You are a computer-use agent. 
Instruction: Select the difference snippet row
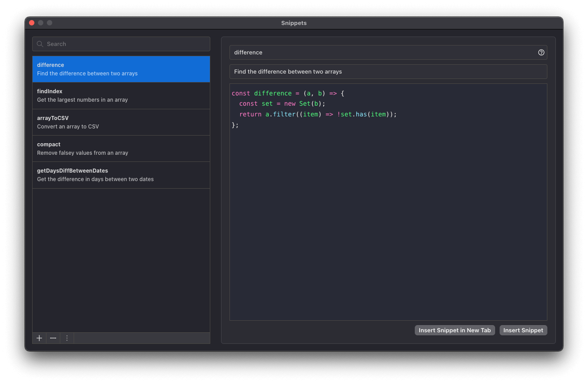121,69
